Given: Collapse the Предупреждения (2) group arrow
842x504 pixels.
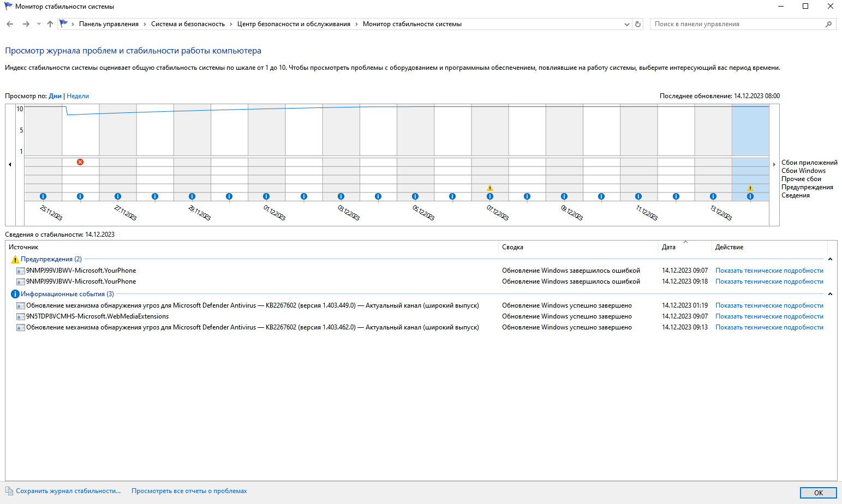Looking at the screenshot, I should [x=830, y=259].
